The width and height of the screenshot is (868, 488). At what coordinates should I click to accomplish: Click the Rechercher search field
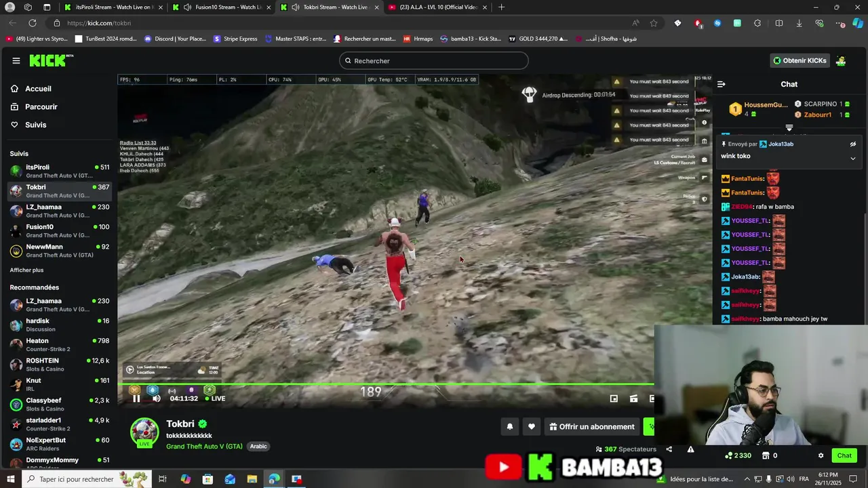pos(434,60)
